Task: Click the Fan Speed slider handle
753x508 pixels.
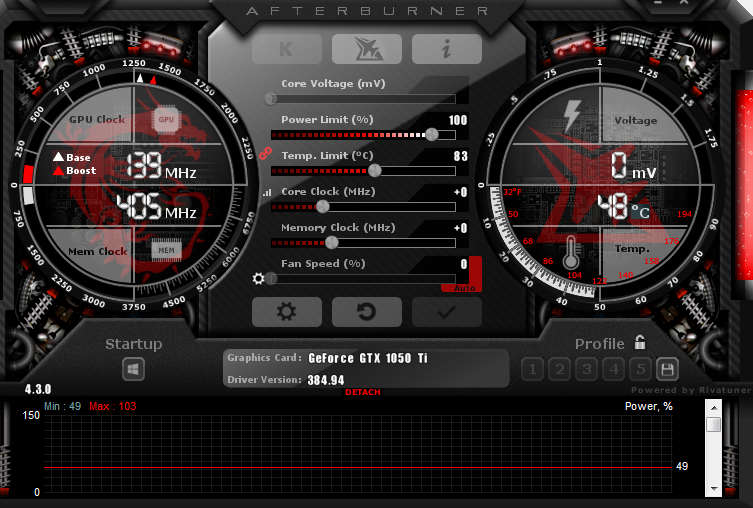Action: pos(271,278)
